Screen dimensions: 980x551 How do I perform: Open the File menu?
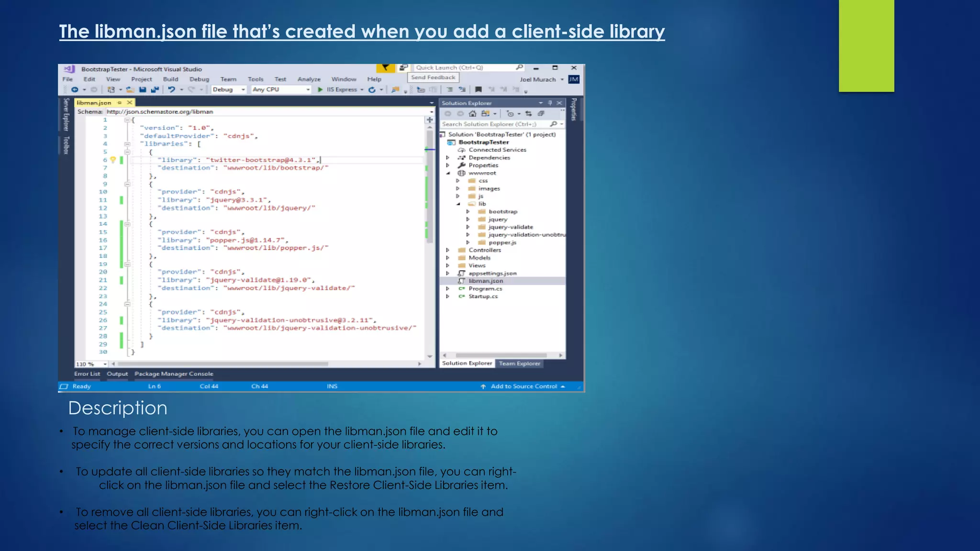point(67,79)
